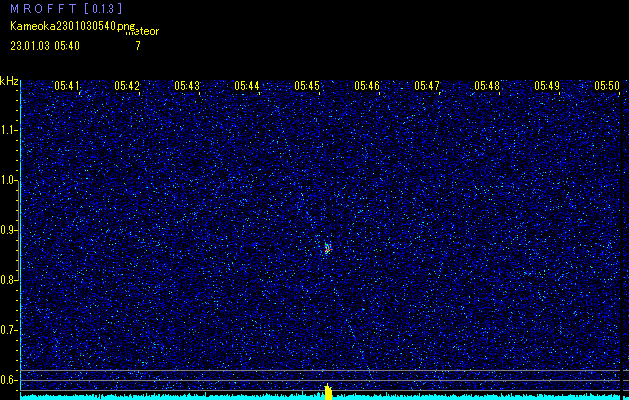Click the 0.8 frequency axis label
The image size is (629, 400).
[9, 280]
